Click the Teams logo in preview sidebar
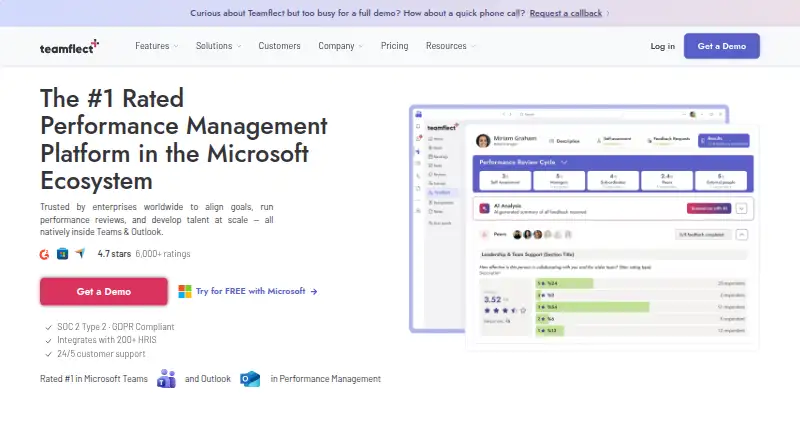800x440 pixels. point(418,114)
